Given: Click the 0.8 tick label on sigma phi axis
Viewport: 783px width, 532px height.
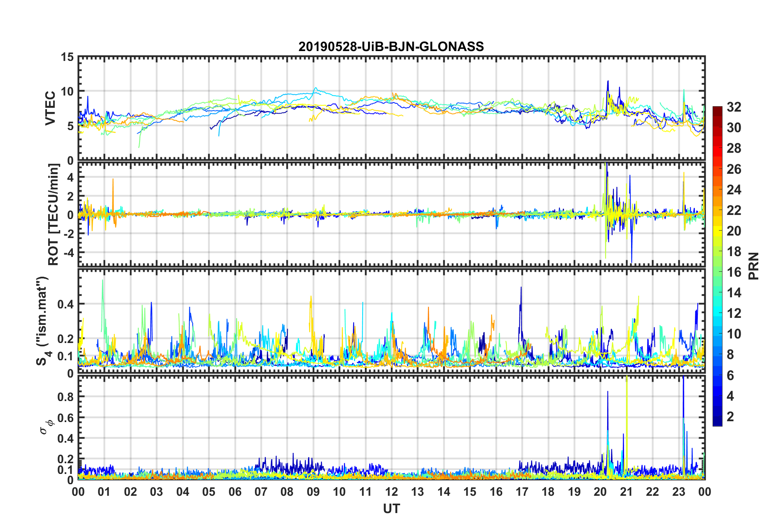Looking at the screenshot, I should coord(65,397).
